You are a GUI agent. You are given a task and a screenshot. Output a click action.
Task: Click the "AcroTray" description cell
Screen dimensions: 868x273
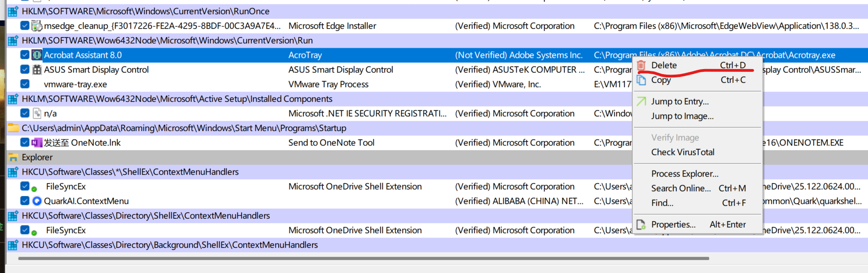(305, 55)
